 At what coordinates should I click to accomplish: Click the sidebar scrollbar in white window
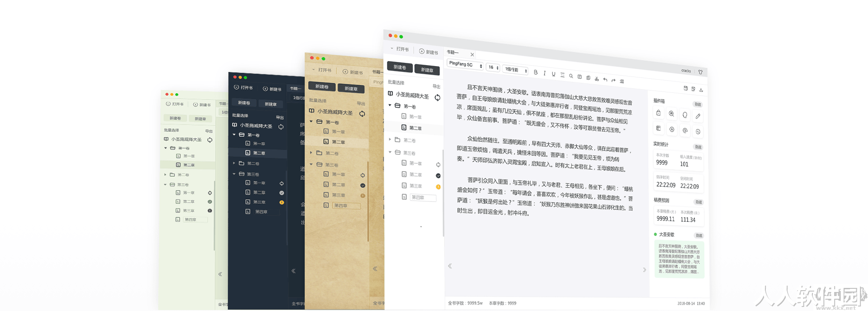coord(443,192)
